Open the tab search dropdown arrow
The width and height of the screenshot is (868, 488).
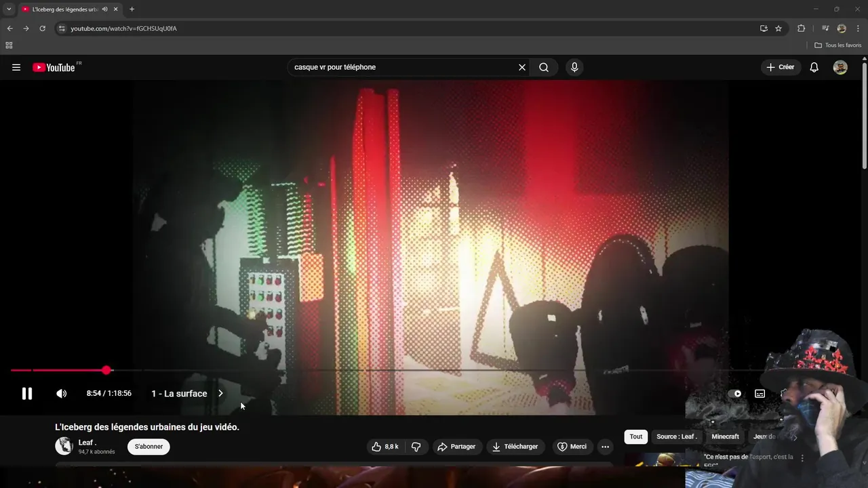pyautogui.click(x=9, y=9)
